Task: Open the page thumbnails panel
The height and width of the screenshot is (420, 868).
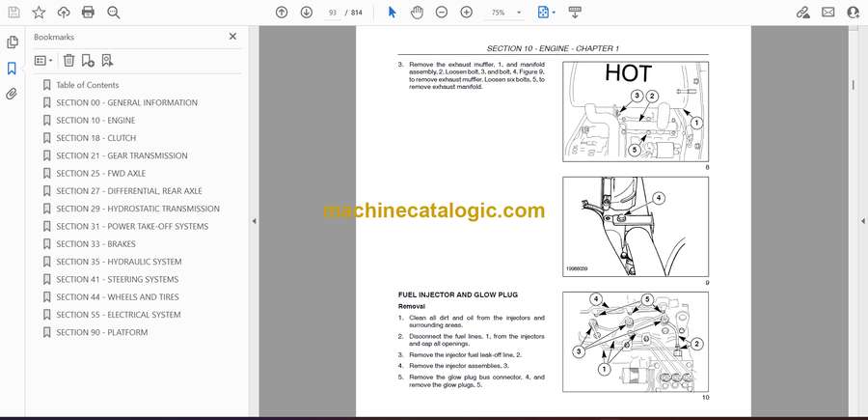Action: click(x=13, y=42)
